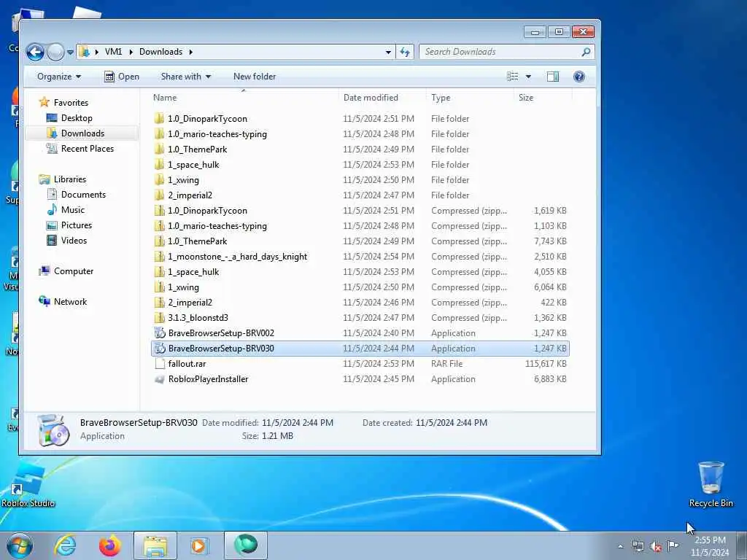Open the Documents library

pos(83,194)
